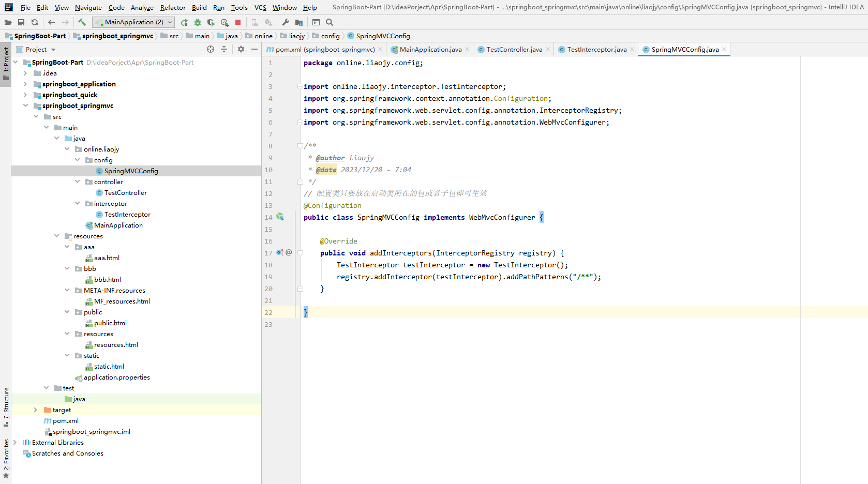Screen dimensions: 868x484
Task: Click the WebMvcConfigurer text on line 14
Action: coord(502,217)
